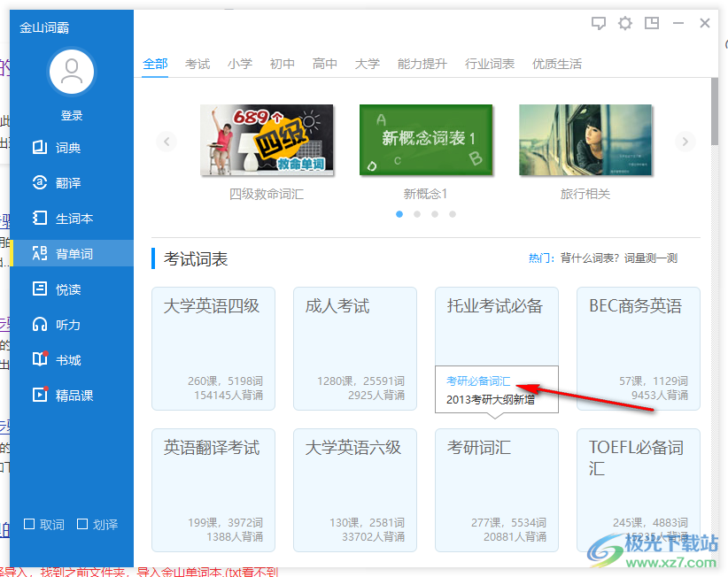Open the 新概念词表1 banner thumbnail
The width and height of the screenshot is (728, 577).
pos(426,140)
